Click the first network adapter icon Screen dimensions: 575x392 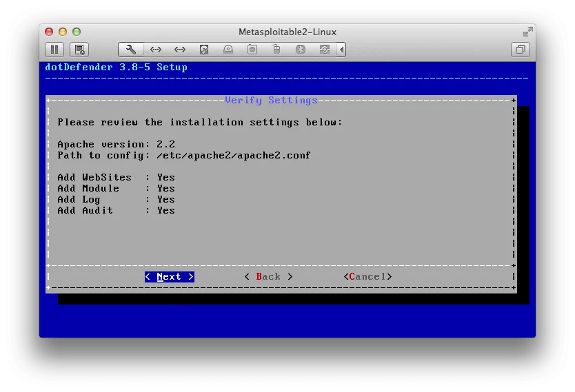pos(156,50)
